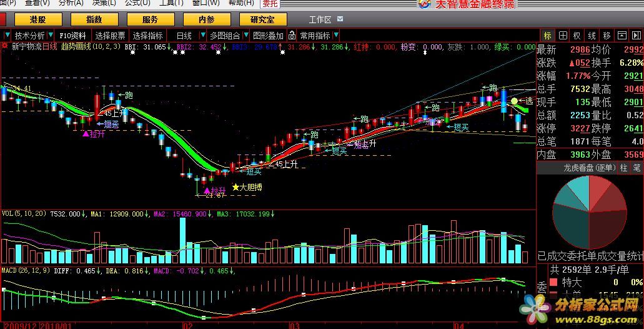Screen dimensions: 644x329
Task: Select the 权 rights-adjustment icon
Action: tap(577, 36)
